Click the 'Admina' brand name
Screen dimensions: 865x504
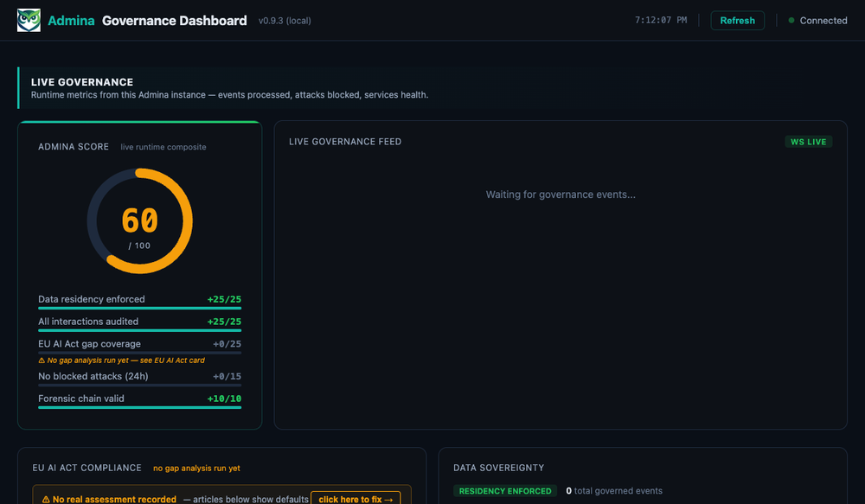pyautogui.click(x=71, y=21)
